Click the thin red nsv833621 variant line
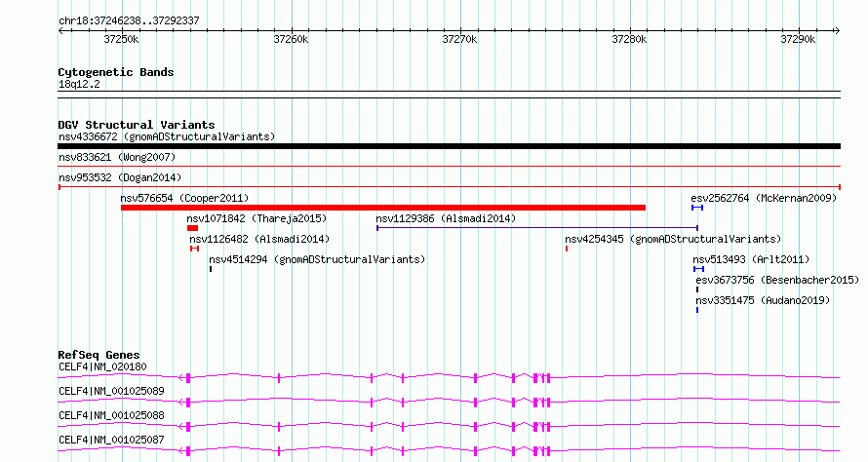 click(x=449, y=167)
